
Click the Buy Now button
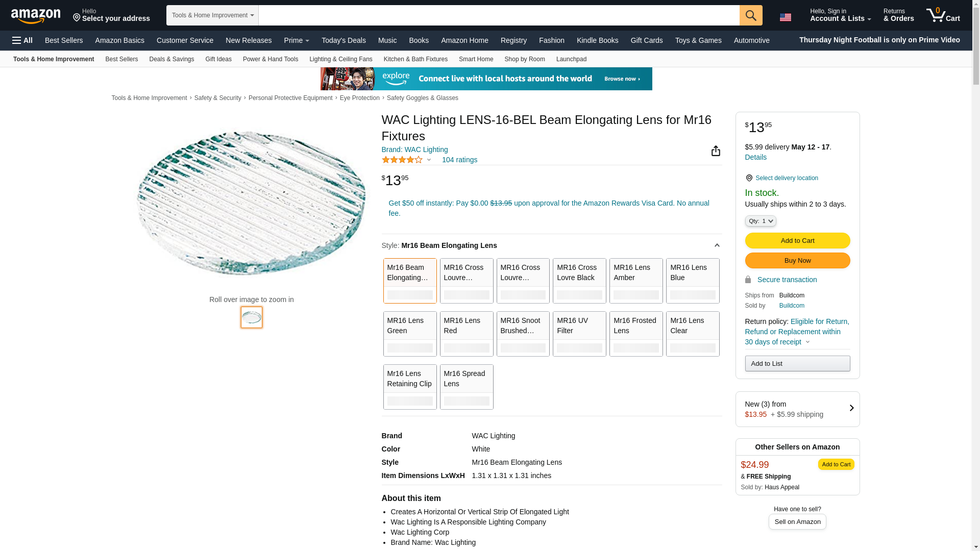[x=797, y=260]
